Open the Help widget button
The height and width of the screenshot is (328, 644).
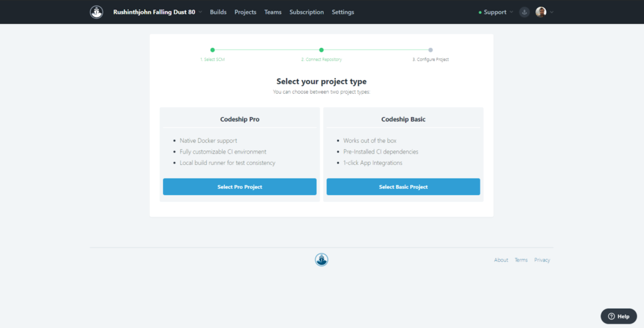click(x=619, y=316)
